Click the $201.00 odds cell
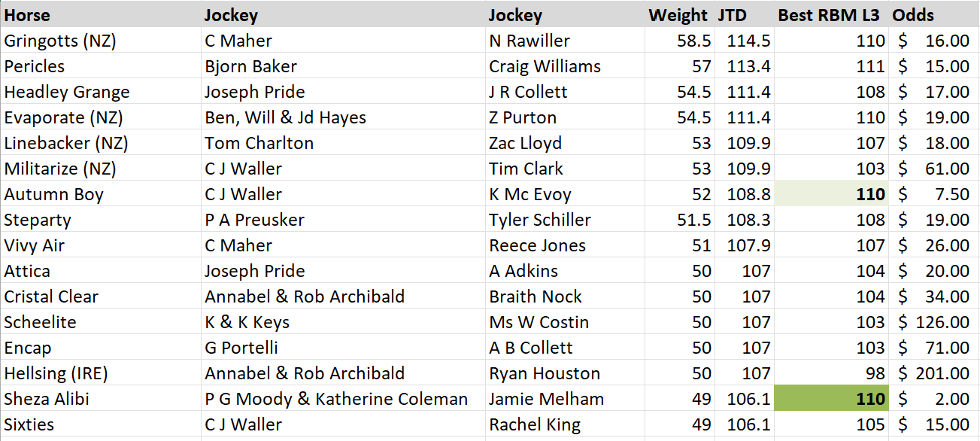This screenshot has width=980, height=441. [934, 373]
